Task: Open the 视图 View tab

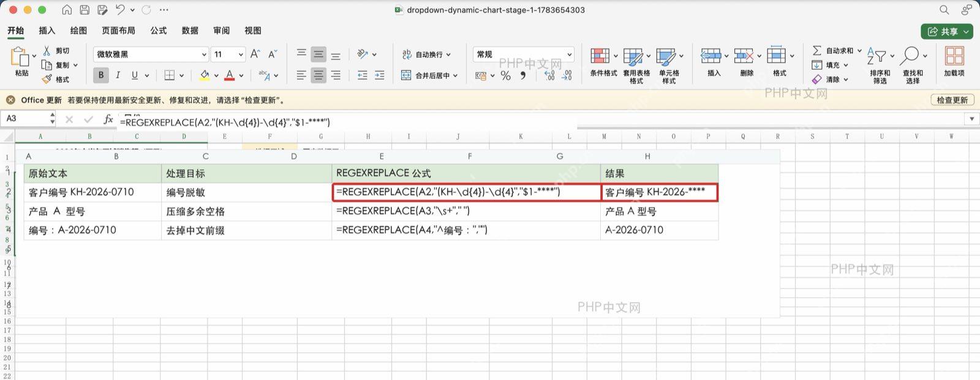Action: tap(253, 31)
